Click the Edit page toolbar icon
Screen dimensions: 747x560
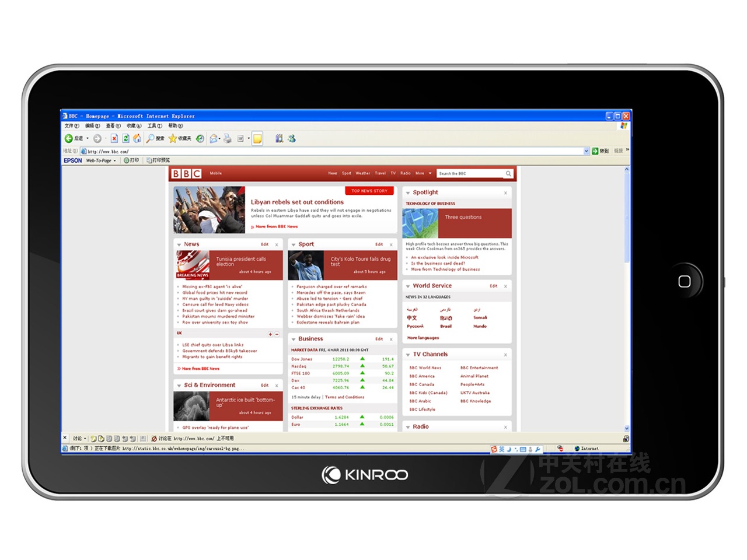click(240, 138)
